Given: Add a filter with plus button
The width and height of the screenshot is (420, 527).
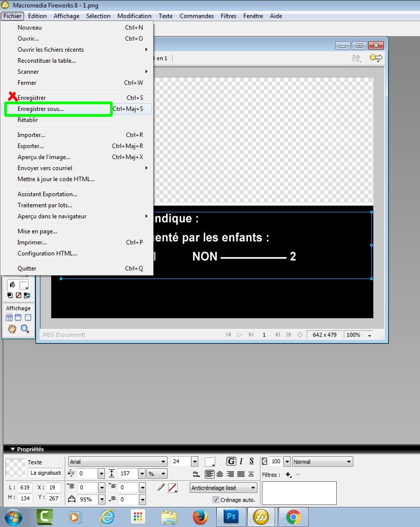Looking at the screenshot, I should (289, 475).
